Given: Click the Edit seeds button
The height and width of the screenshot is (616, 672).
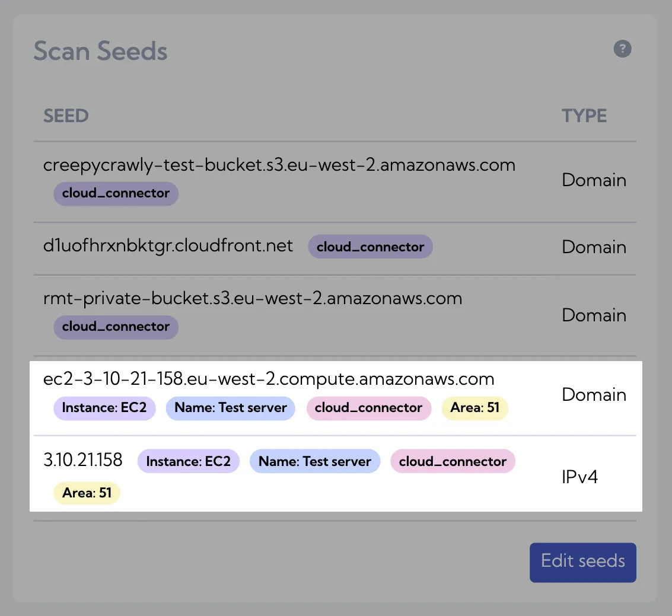Looking at the screenshot, I should 582,562.
